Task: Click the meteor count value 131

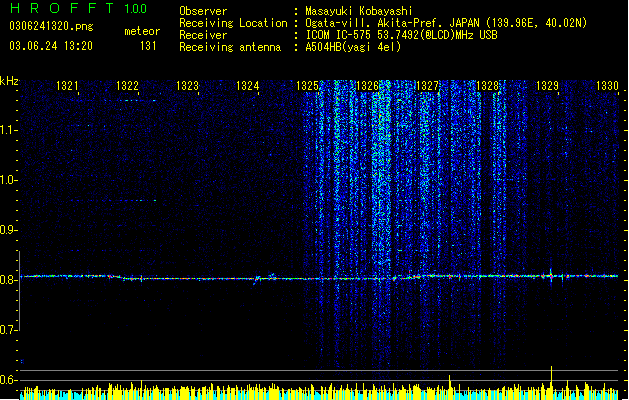Action: pyautogui.click(x=148, y=46)
